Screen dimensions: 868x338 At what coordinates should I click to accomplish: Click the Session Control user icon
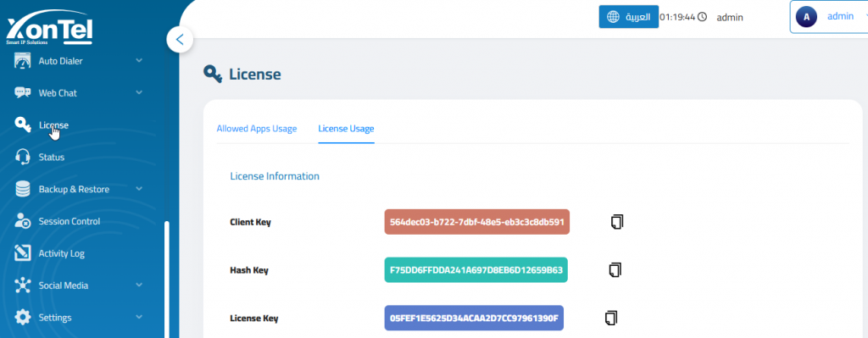coord(22,221)
